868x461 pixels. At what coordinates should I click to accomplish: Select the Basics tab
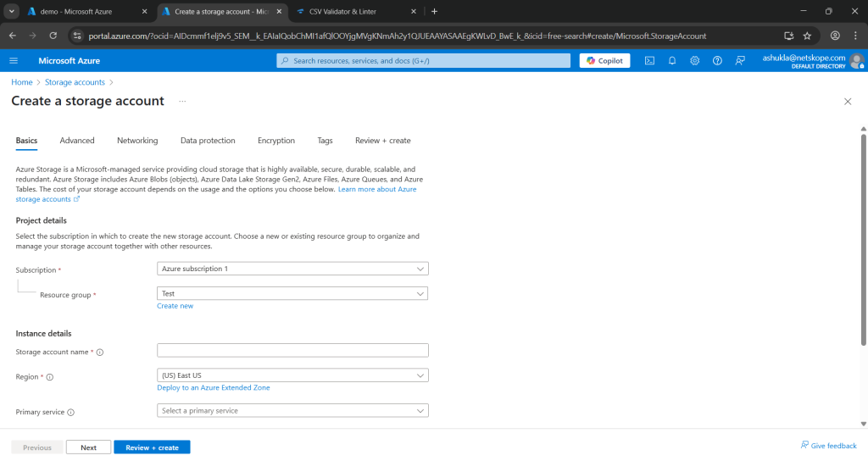pyautogui.click(x=26, y=141)
